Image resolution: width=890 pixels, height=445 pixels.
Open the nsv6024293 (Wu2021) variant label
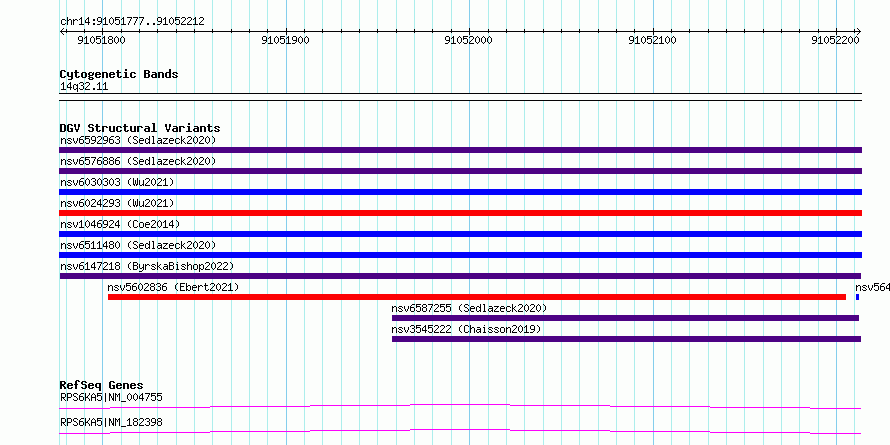click(117, 203)
